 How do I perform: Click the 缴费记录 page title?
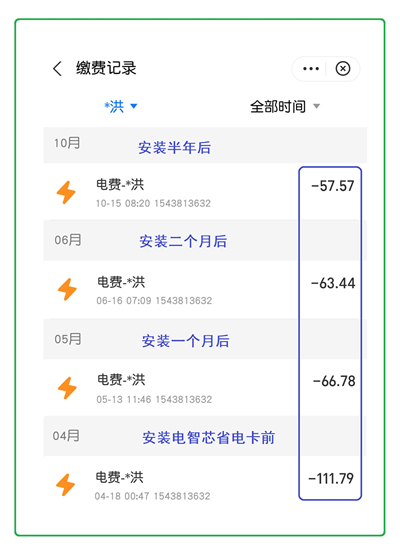pos(106,68)
